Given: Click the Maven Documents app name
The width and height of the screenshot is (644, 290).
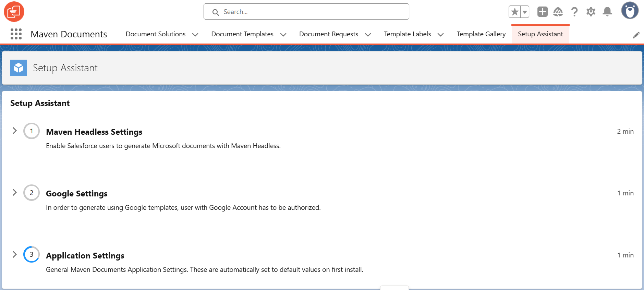Looking at the screenshot, I should coord(69,34).
